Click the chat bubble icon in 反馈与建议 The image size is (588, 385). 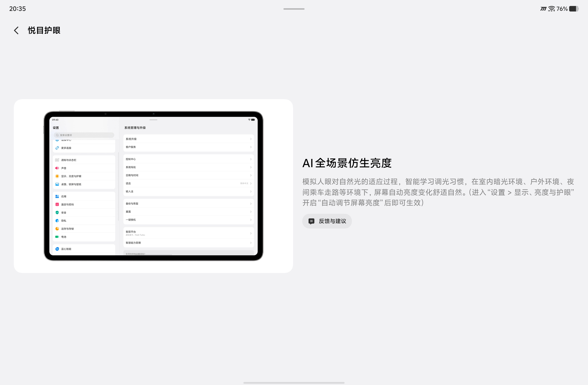[311, 221]
